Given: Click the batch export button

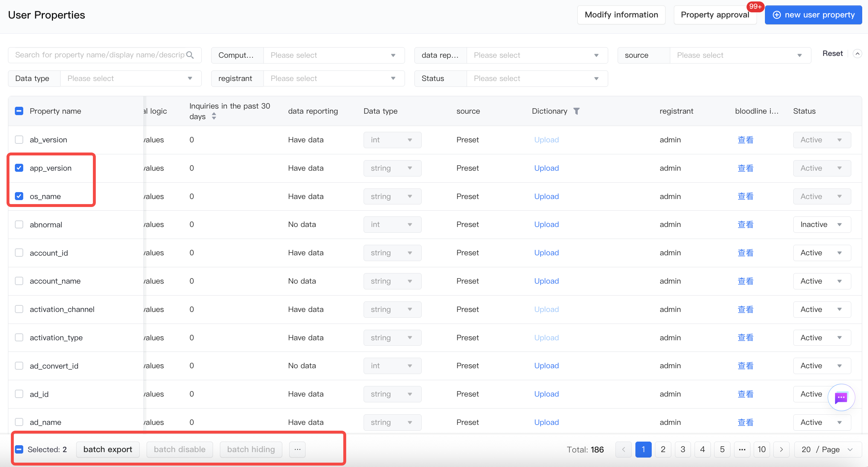Looking at the screenshot, I should coord(108,450).
